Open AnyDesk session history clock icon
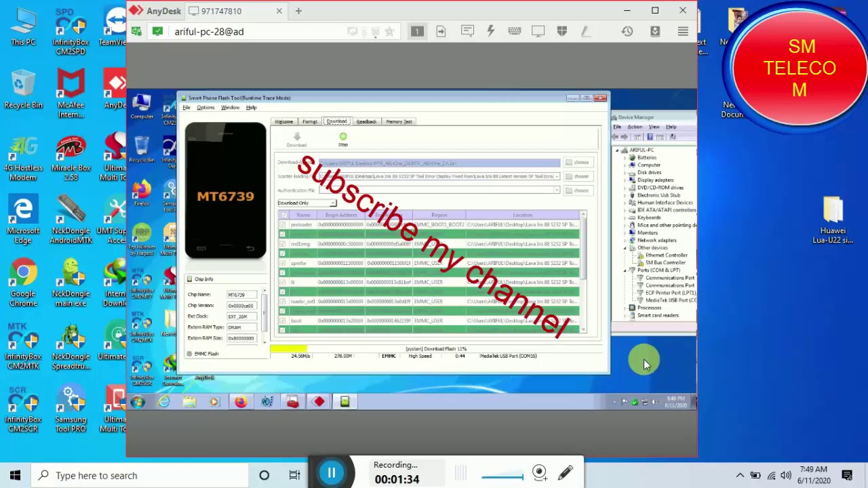This screenshot has width=868, height=488. pos(627,31)
